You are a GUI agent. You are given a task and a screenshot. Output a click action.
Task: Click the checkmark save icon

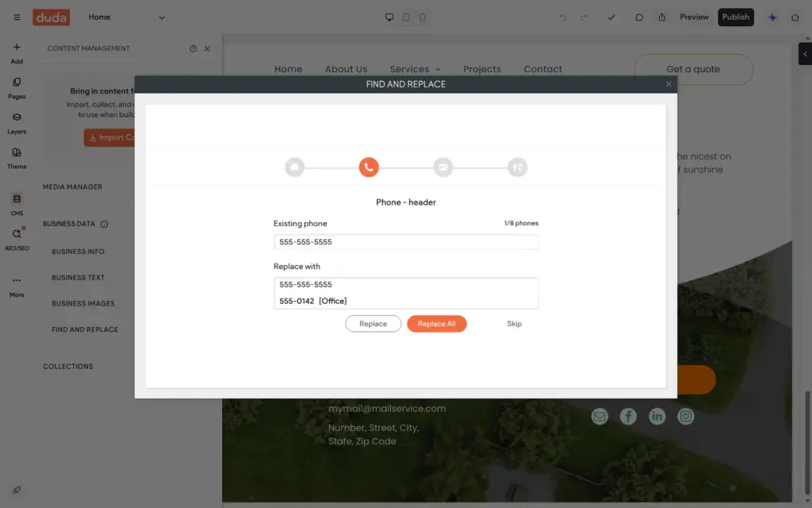pos(611,17)
